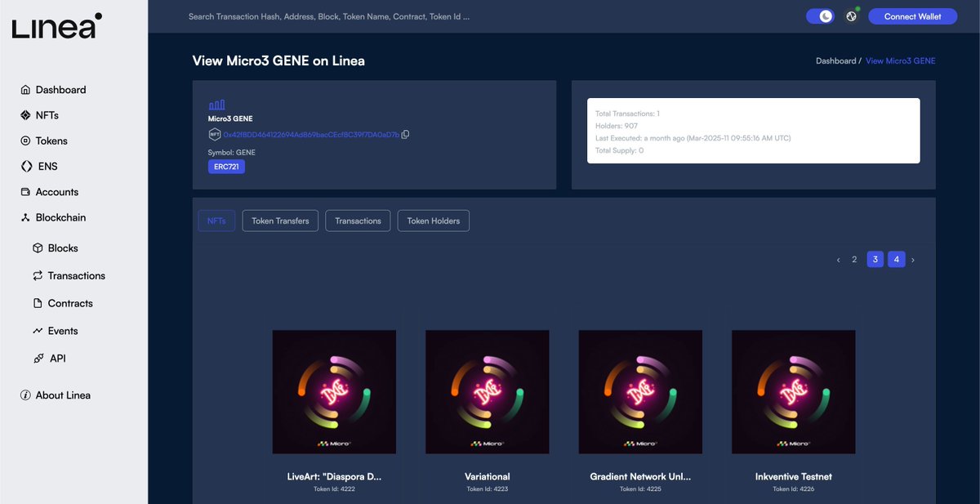Screen dimensions: 980x504
Task: Collapse the Blockchain sidebar section
Action: click(x=61, y=217)
